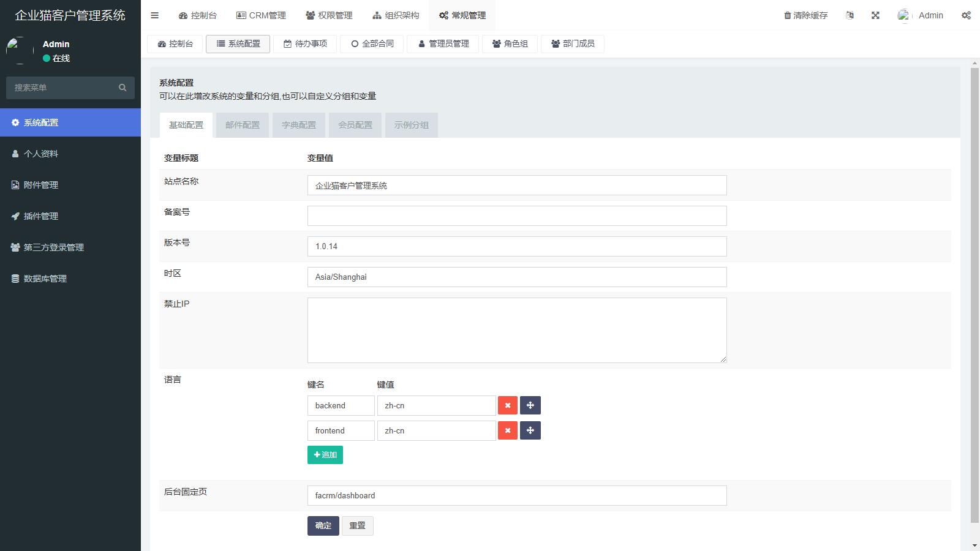Switch to the 字典配置 tab
Viewport: 980px width, 551px height.
pyautogui.click(x=298, y=125)
